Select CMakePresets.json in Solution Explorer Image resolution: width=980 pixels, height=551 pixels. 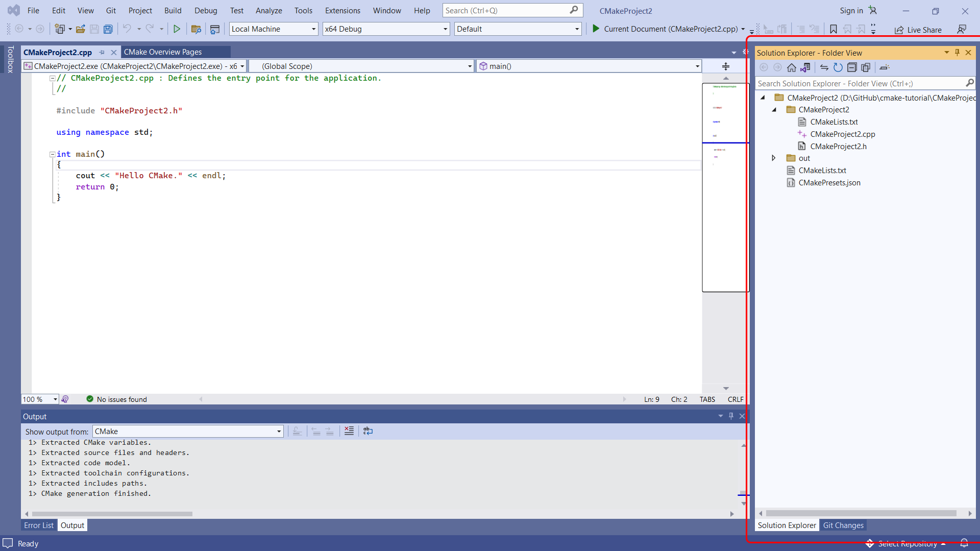(x=829, y=183)
